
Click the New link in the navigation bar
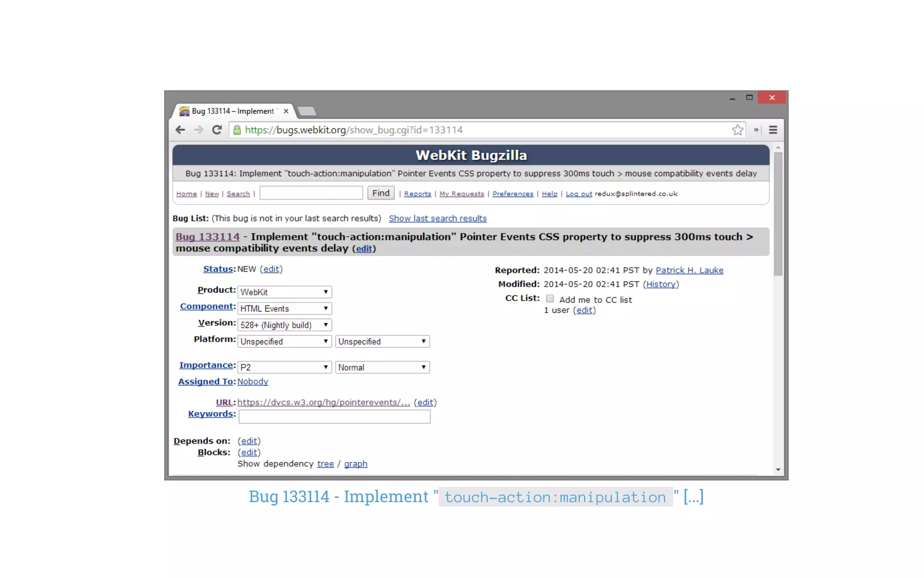(212, 194)
